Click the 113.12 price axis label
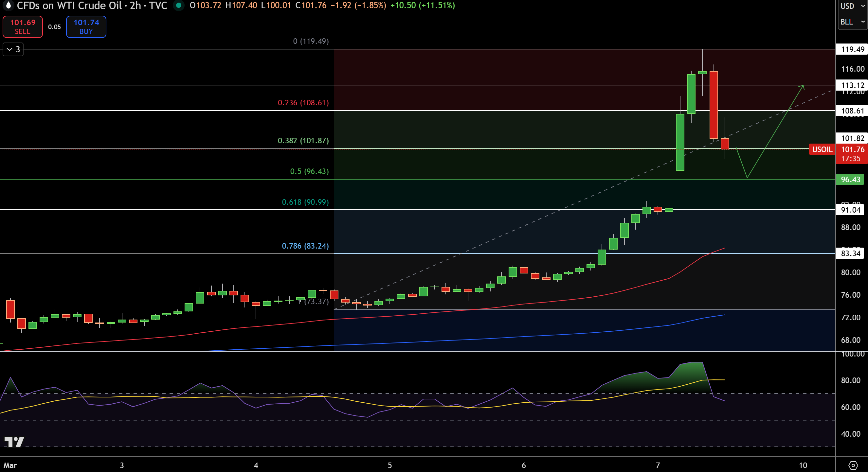The height and width of the screenshot is (472, 868). tap(852, 85)
